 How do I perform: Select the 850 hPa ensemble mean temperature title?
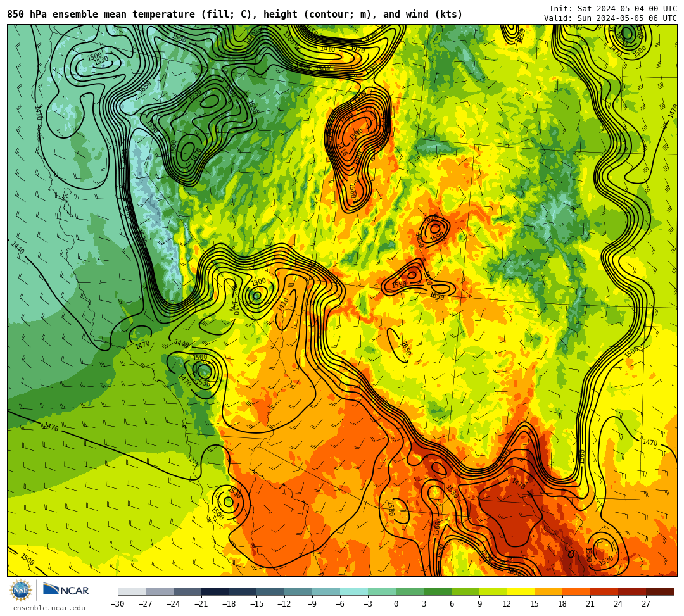coord(235,15)
